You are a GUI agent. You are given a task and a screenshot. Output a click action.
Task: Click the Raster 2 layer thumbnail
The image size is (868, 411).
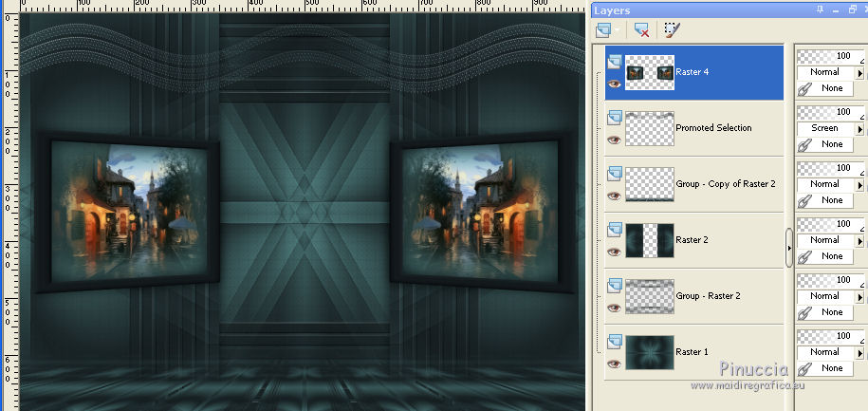click(649, 240)
